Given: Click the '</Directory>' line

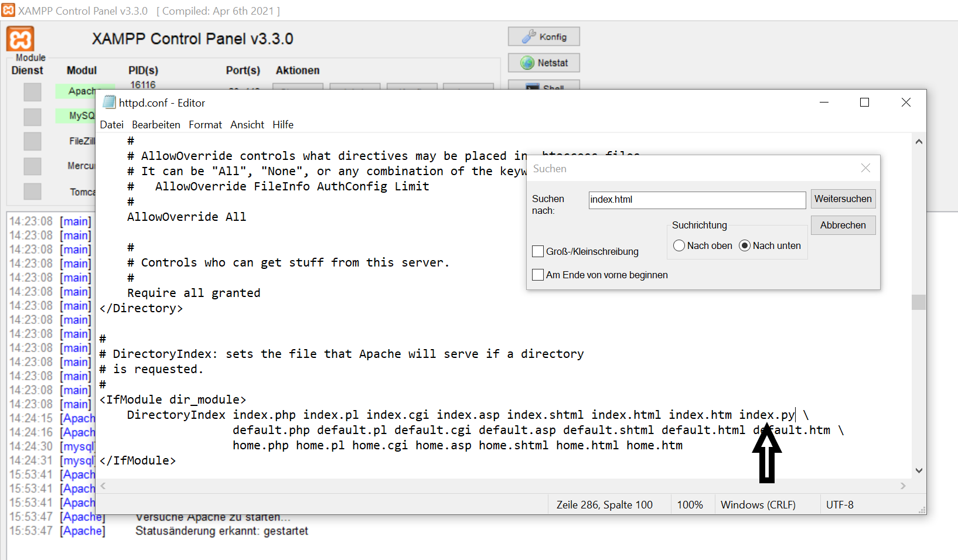Looking at the screenshot, I should 141,308.
